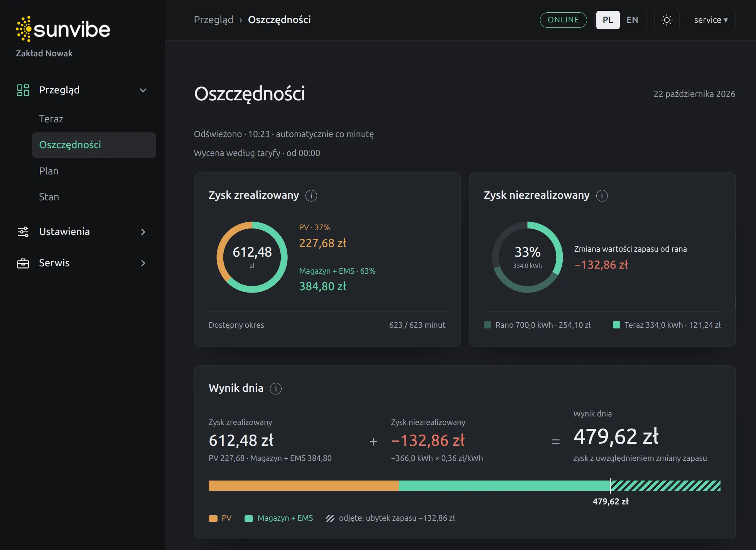Viewport: 756px width, 550px height.
Task: Click the Wycena według taryfy line
Action: pyautogui.click(x=257, y=153)
